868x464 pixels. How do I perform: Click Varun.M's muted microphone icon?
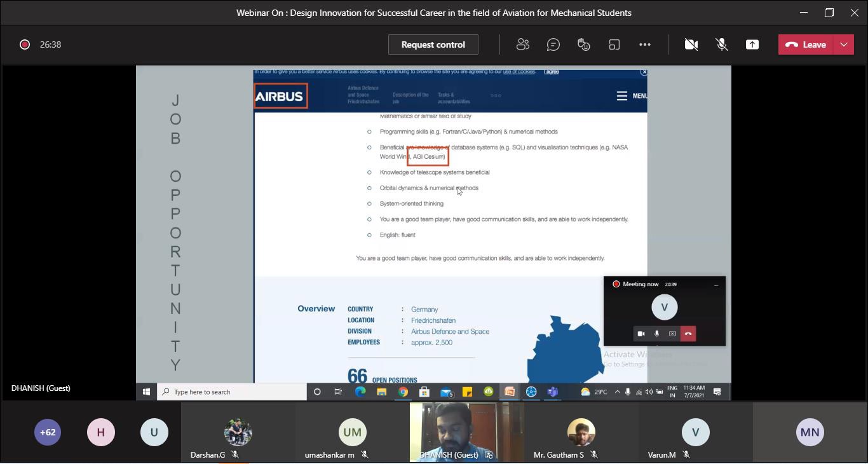686,455
